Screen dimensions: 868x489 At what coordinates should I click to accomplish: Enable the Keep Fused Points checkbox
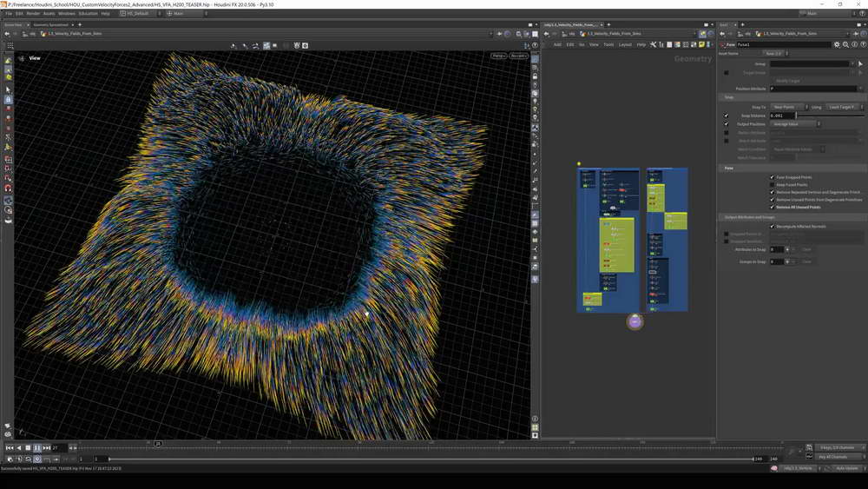tap(772, 185)
